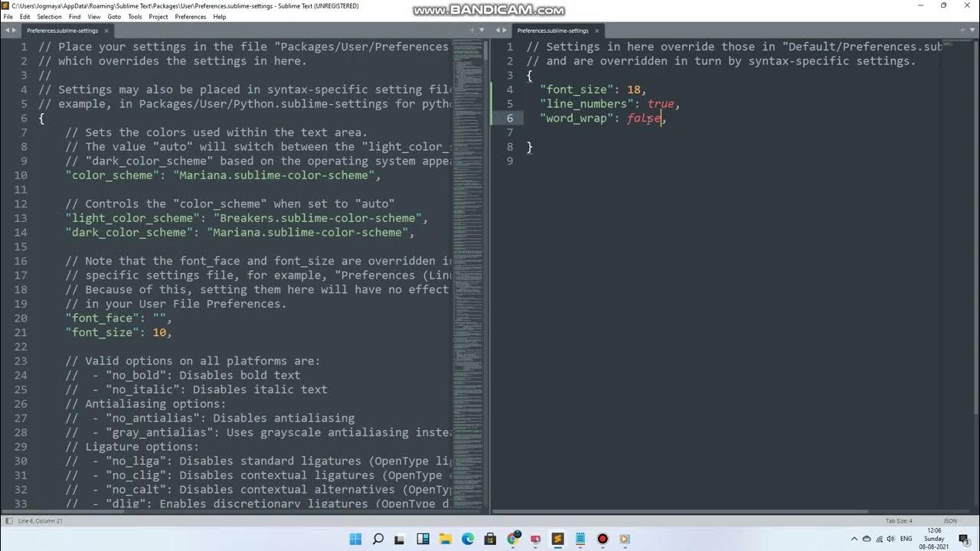
Task: Open the Help menu
Action: [x=219, y=16]
